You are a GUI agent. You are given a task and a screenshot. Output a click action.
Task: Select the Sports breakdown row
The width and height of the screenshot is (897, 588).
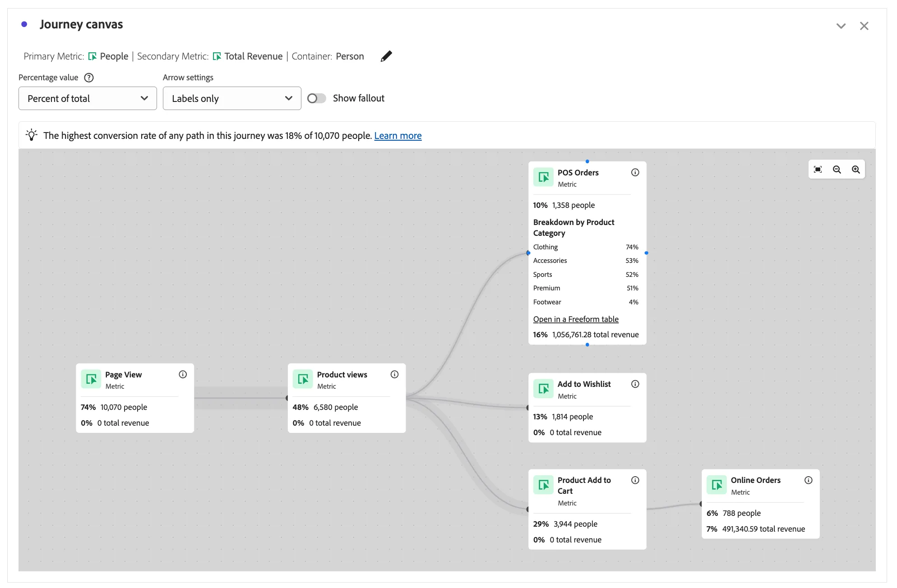(586, 275)
